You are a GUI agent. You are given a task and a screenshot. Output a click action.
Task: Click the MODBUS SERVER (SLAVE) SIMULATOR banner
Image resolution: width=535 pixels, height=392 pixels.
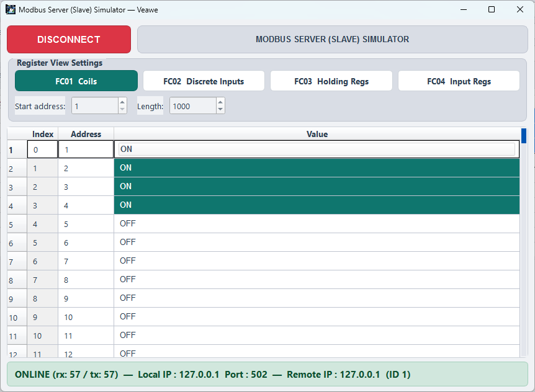332,39
